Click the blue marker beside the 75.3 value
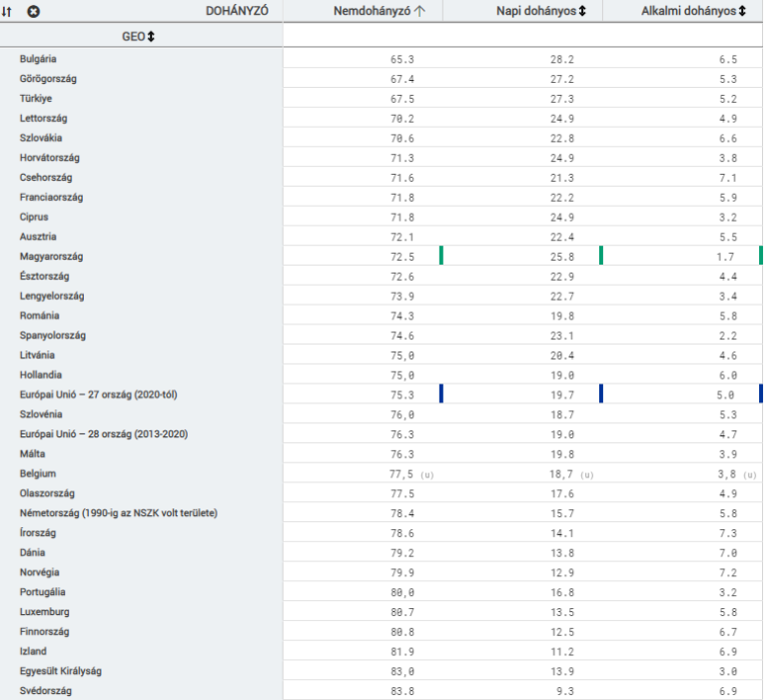Image resolution: width=767 pixels, height=700 pixels. (x=440, y=394)
